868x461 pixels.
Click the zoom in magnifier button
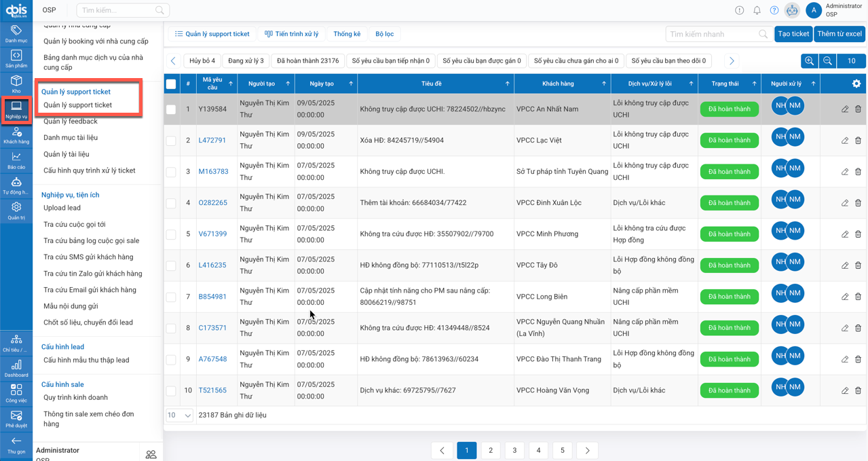click(x=809, y=61)
